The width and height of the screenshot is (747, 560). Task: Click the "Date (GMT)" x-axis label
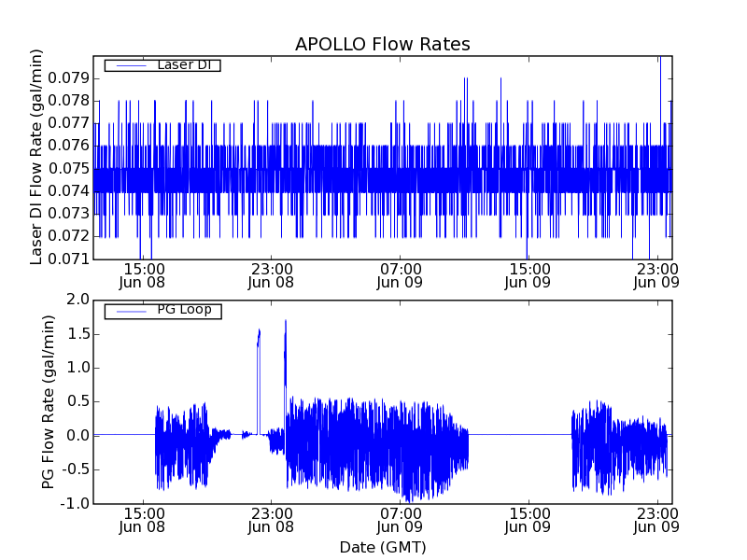(382, 547)
